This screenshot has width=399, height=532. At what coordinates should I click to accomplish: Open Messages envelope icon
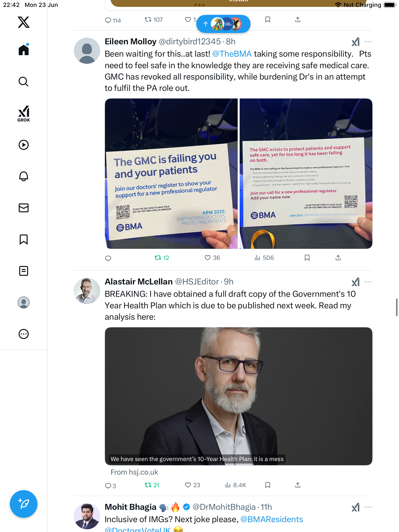click(x=24, y=208)
